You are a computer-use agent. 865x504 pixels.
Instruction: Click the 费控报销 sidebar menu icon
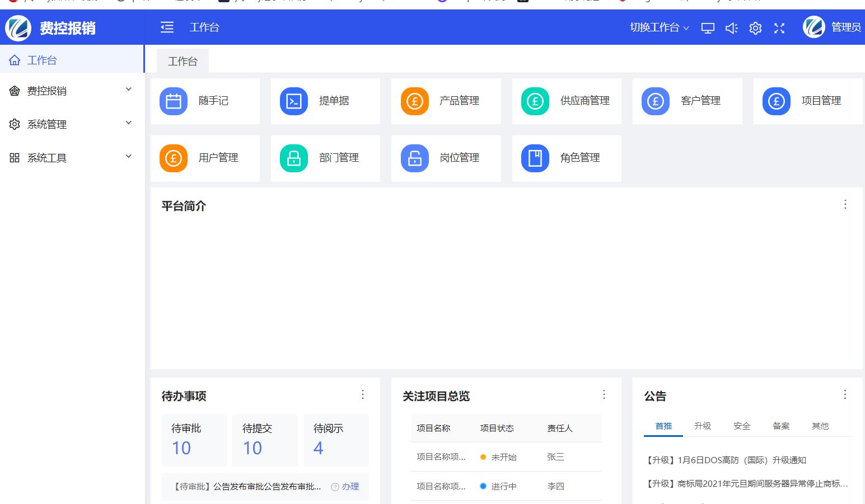click(x=15, y=91)
